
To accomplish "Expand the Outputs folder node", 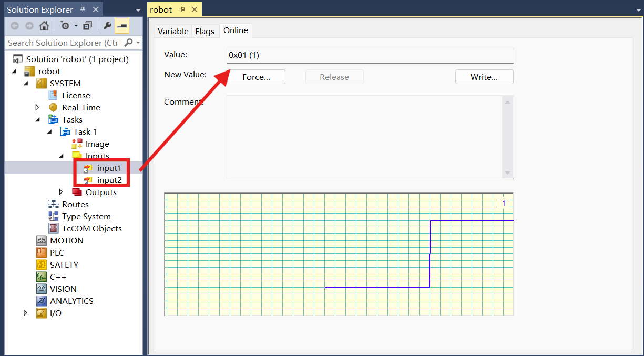I will tap(61, 192).
